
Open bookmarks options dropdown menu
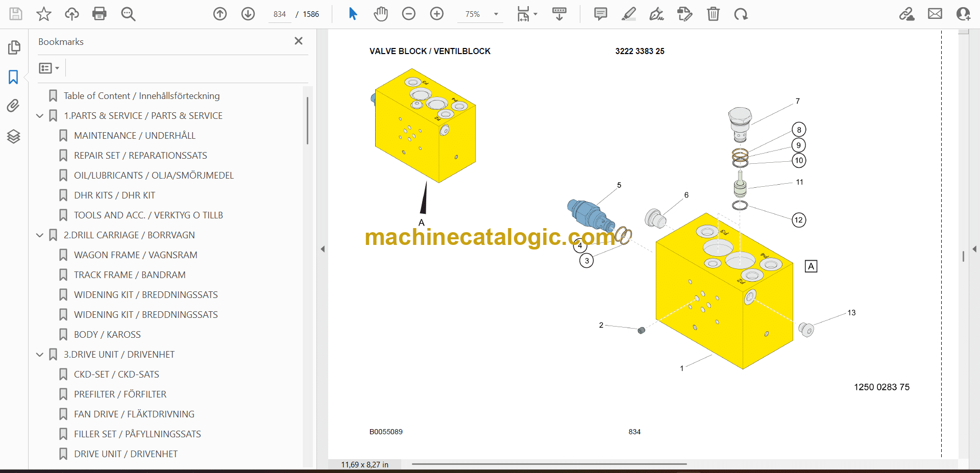tap(49, 68)
